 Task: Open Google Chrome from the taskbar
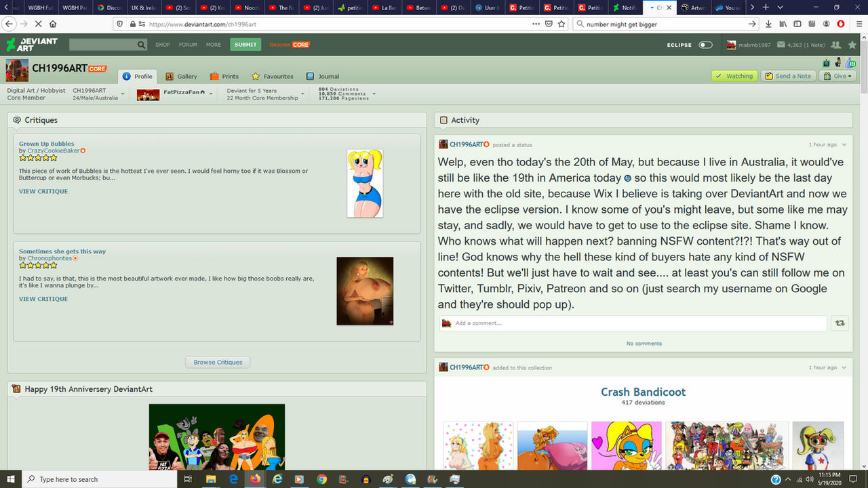coord(321,479)
